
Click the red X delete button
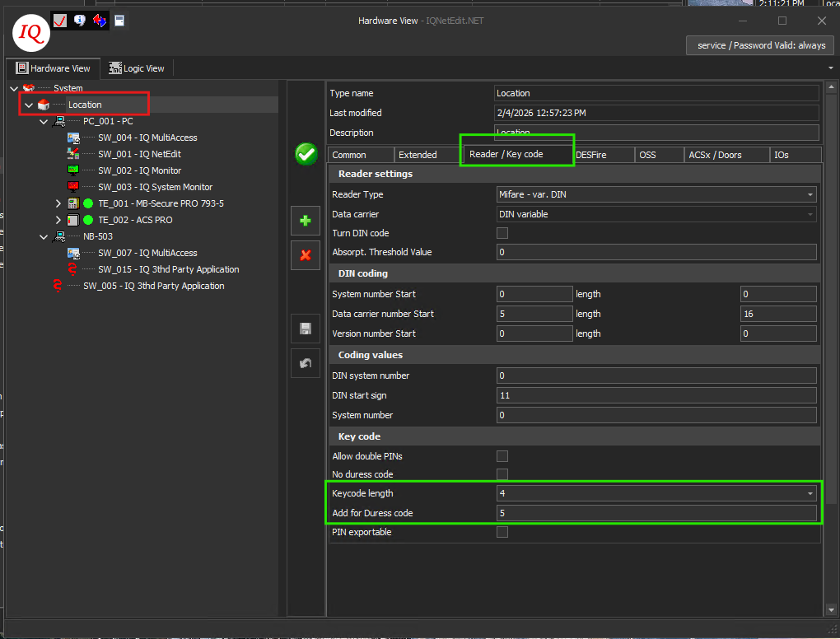point(306,255)
